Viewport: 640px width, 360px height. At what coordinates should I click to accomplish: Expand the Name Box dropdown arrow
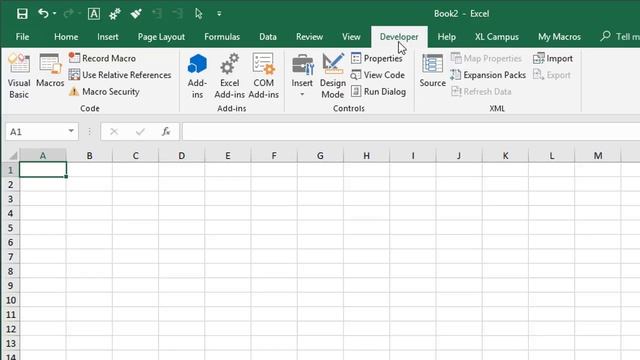(x=71, y=131)
